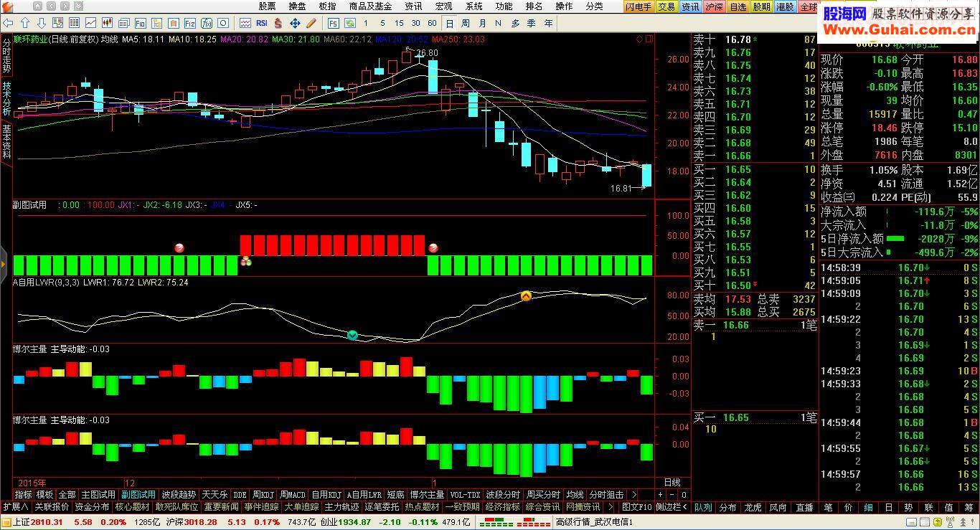980x530 pixels.
Task: Open the candlestick chart icon in toolbar
Action: click(108, 24)
